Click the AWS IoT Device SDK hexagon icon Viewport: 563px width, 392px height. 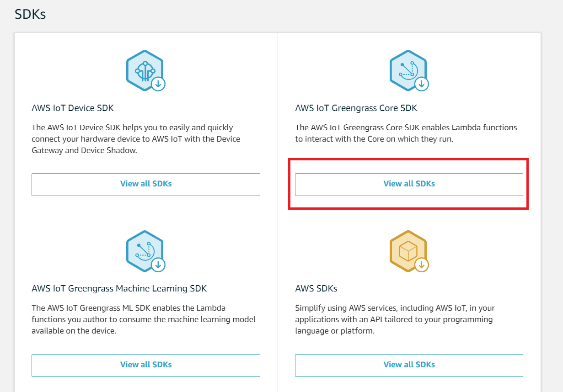coord(145,70)
